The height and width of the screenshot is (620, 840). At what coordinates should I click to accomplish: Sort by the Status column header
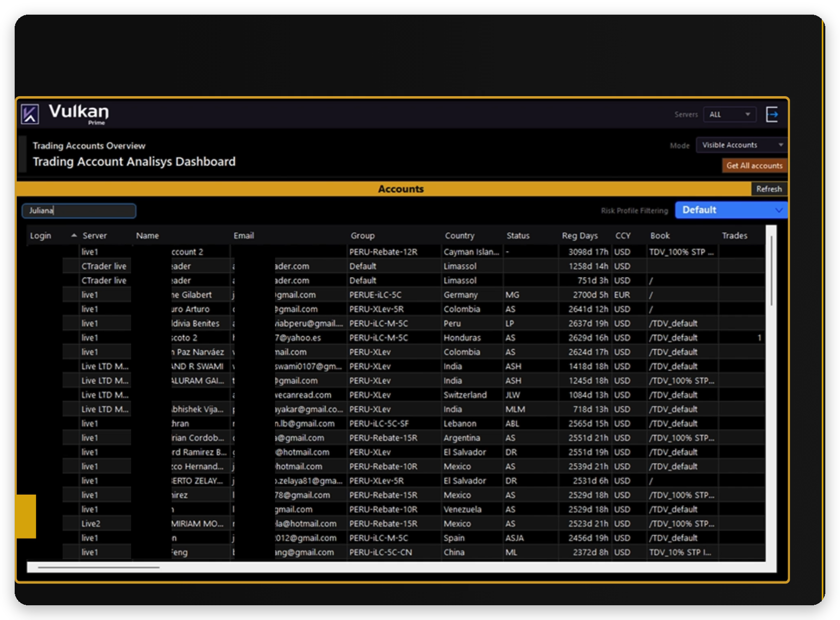click(518, 235)
